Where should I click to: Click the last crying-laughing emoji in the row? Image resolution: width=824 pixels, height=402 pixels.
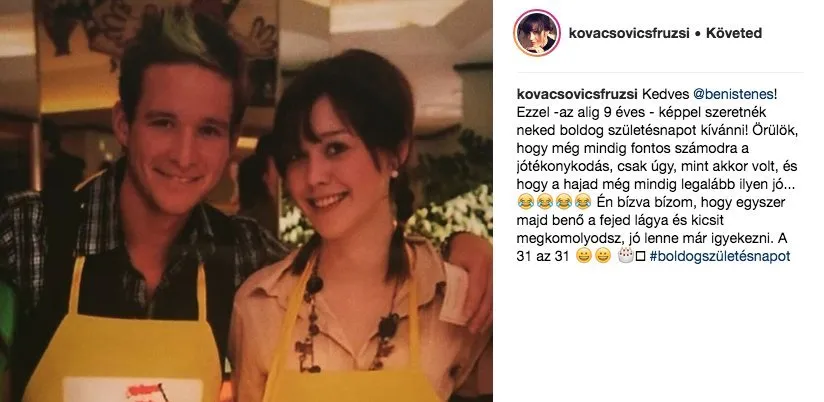(x=583, y=201)
